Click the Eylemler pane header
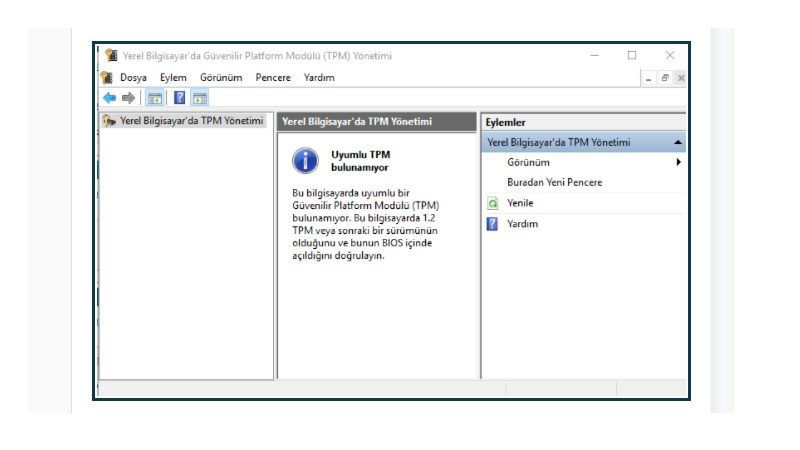This screenshot has width=800, height=450. click(x=583, y=122)
